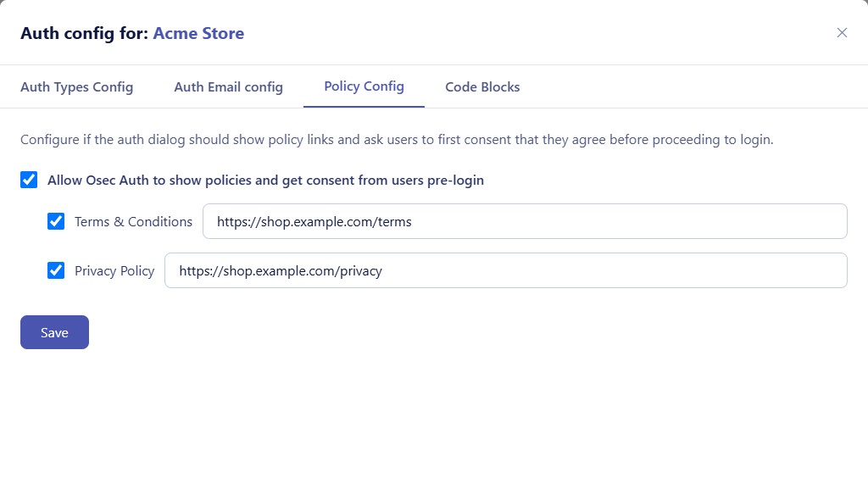The image size is (868, 489).
Task: Click the Acme Store title text
Action: (198, 33)
